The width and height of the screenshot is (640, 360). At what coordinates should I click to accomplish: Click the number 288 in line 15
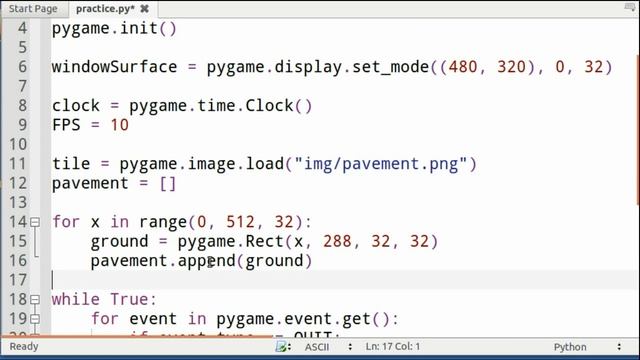coord(337,241)
